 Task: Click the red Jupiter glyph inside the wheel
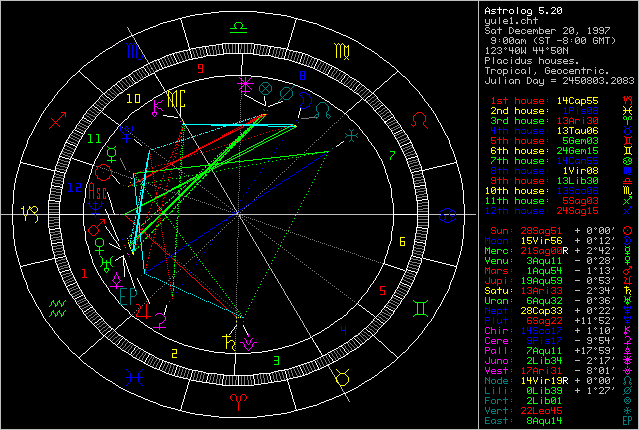pos(143,311)
